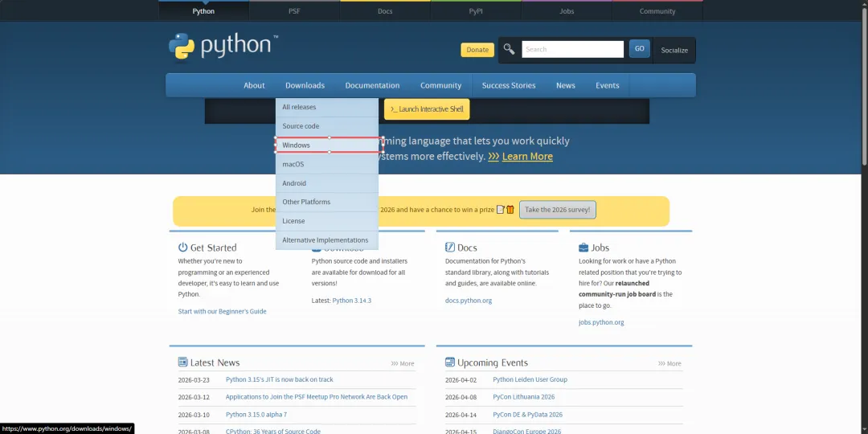This screenshot has height=434, width=868.
Task: Select Other Platforms in Downloads dropdown
Action: [327, 202]
